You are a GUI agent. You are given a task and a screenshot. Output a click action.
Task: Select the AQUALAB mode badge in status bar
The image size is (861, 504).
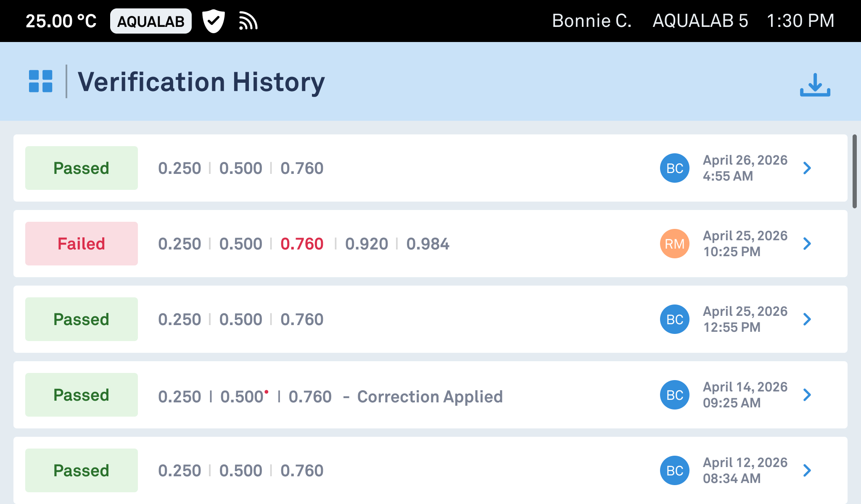coord(151,21)
